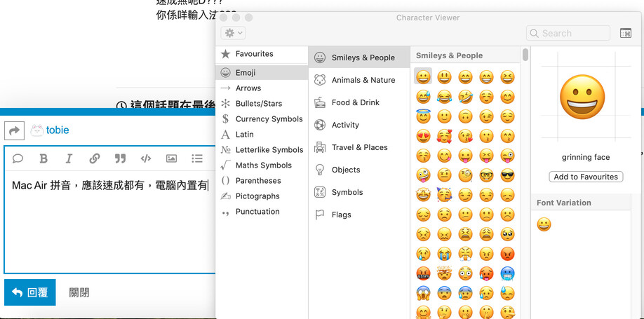Click 關閉 to close the editor
The image size is (644, 319).
tap(79, 293)
